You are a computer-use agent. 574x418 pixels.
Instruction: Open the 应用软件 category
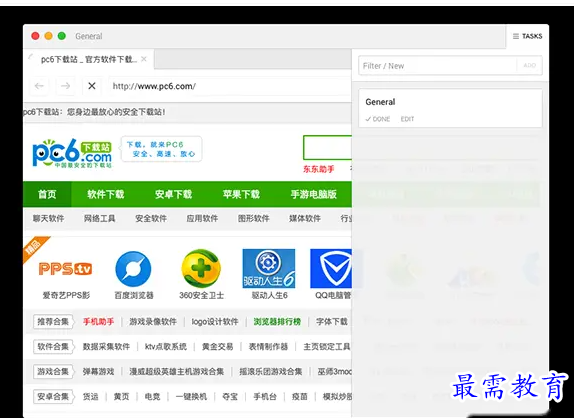point(202,219)
